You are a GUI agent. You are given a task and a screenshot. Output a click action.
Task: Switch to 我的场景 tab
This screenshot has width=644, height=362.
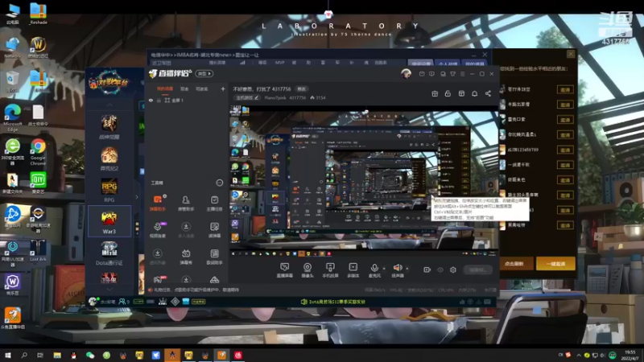pyautogui.click(x=165, y=88)
